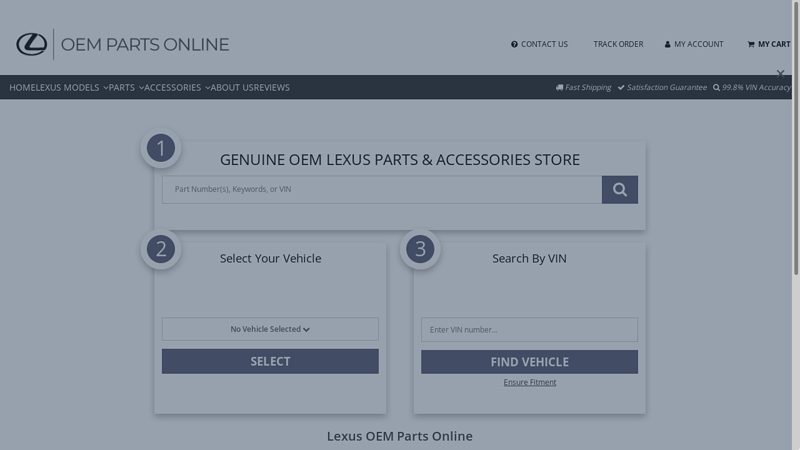This screenshot has width=800, height=450.
Task: Expand the Accessories menu chevron
Action: (207, 88)
